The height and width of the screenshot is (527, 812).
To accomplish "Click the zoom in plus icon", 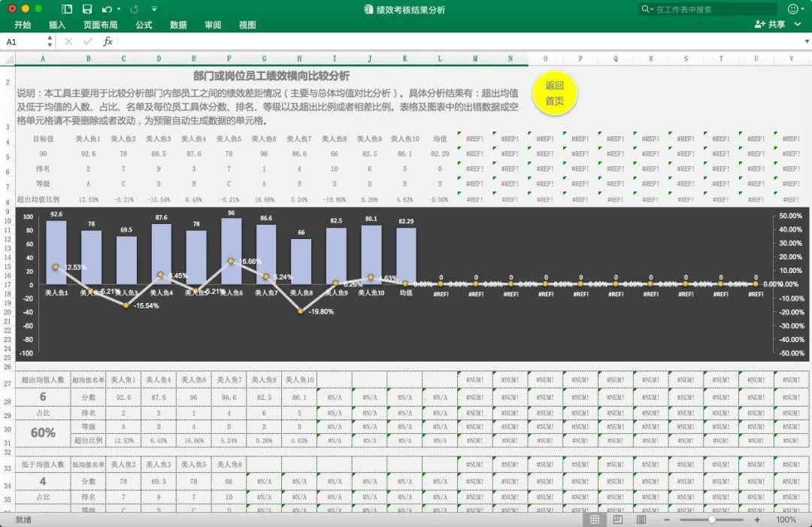I will pyautogui.click(x=757, y=519).
